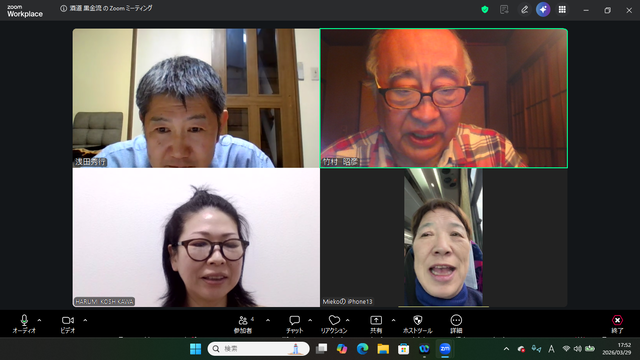Open ホストツール host tools shield
The width and height of the screenshot is (640, 360).
pos(417,324)
